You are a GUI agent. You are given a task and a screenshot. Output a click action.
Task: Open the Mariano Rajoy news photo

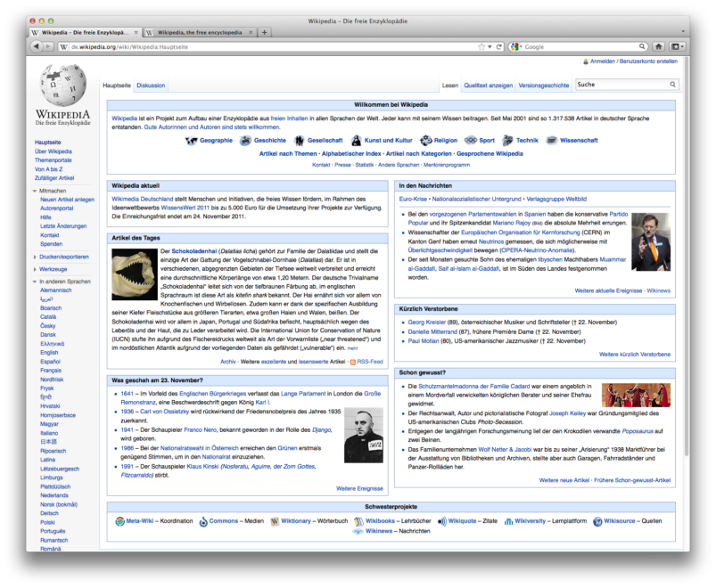pos(651,241)
